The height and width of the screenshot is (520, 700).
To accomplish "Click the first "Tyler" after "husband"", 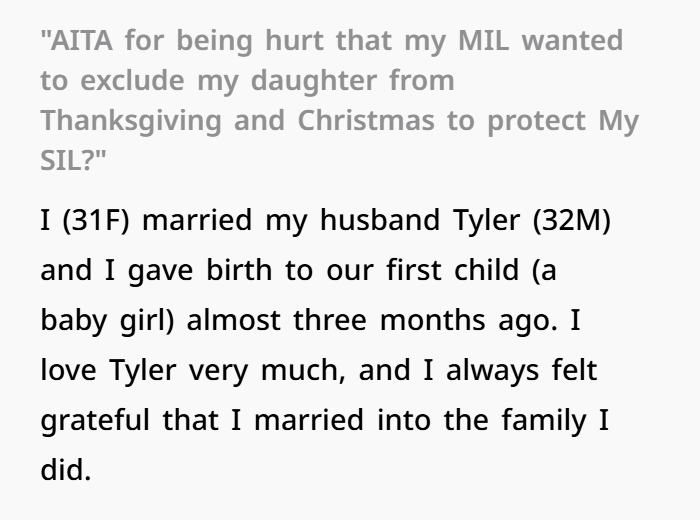I will [x=486, y=221].
